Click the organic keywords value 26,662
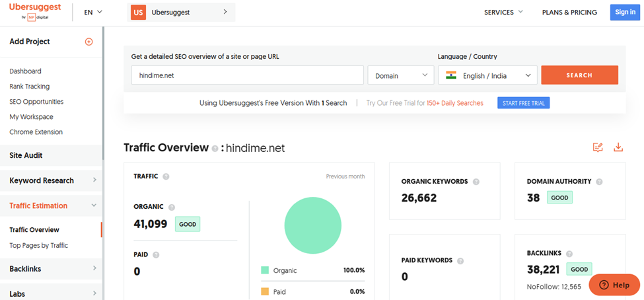644x300 pixels. point(419,198)
